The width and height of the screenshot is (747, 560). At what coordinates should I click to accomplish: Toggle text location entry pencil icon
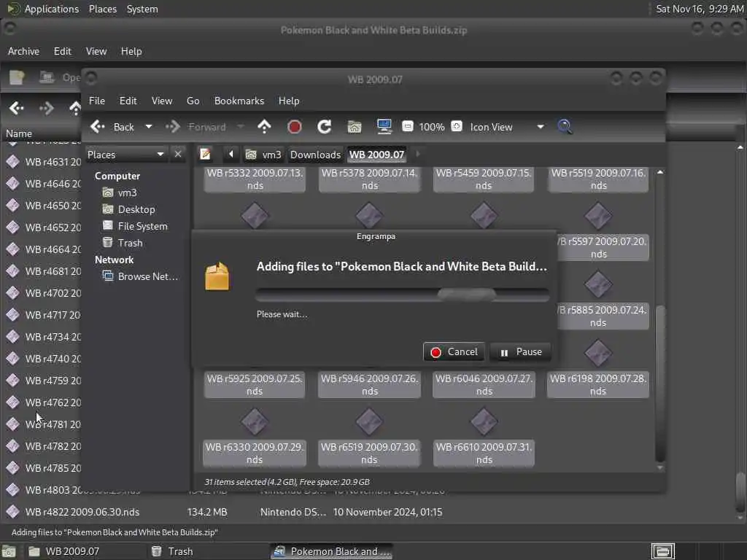click(x=205, y=155)
